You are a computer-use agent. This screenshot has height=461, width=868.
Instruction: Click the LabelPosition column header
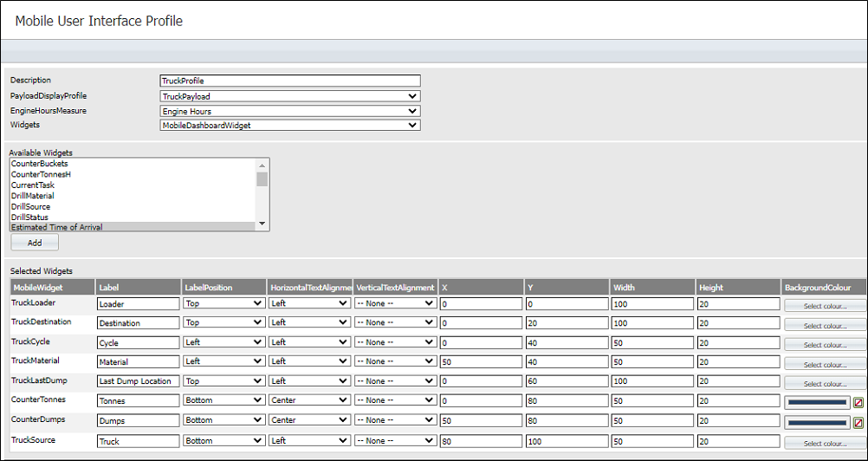point(223,287)
